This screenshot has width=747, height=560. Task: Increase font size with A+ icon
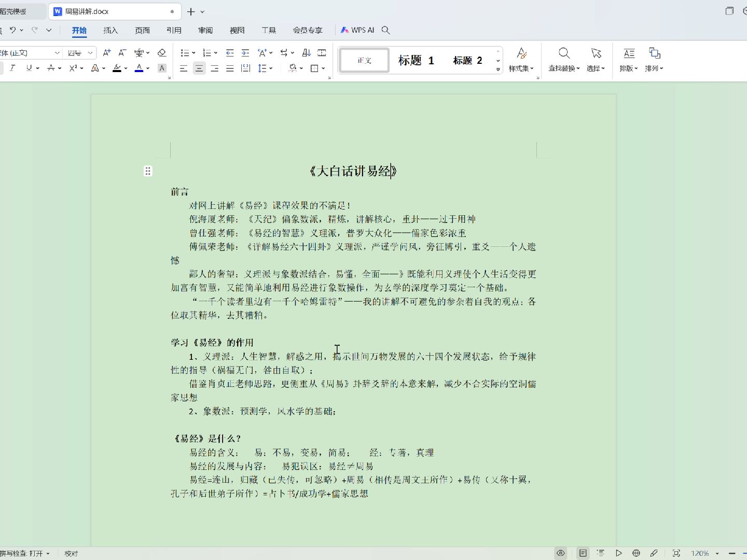[x=107, y=53]
